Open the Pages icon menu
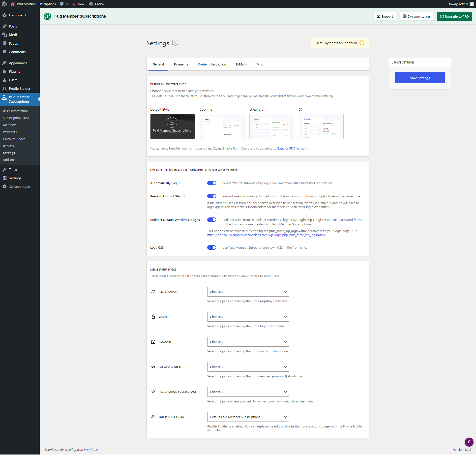The height and width of the screenshot is (455, 476). (x=4, y=43)
